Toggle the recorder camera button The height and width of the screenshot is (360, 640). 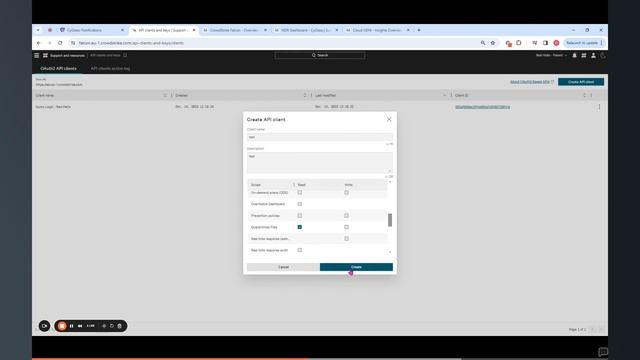point(44,326)
